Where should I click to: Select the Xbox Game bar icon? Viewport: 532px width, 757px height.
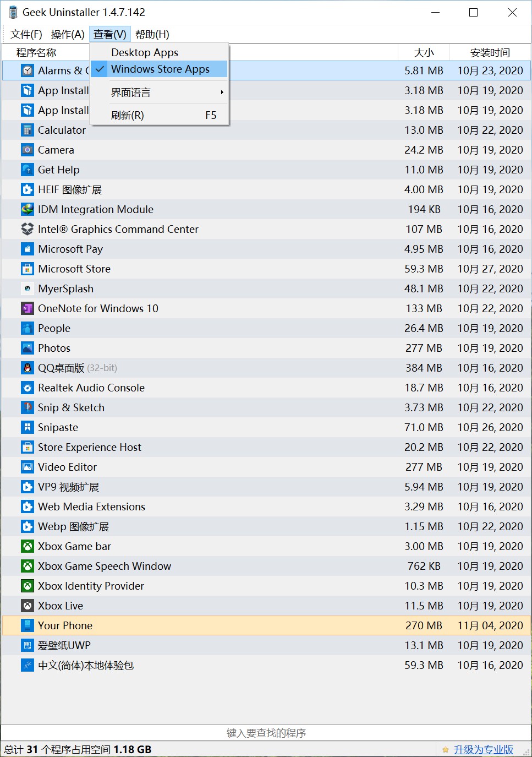pos(28,546)
